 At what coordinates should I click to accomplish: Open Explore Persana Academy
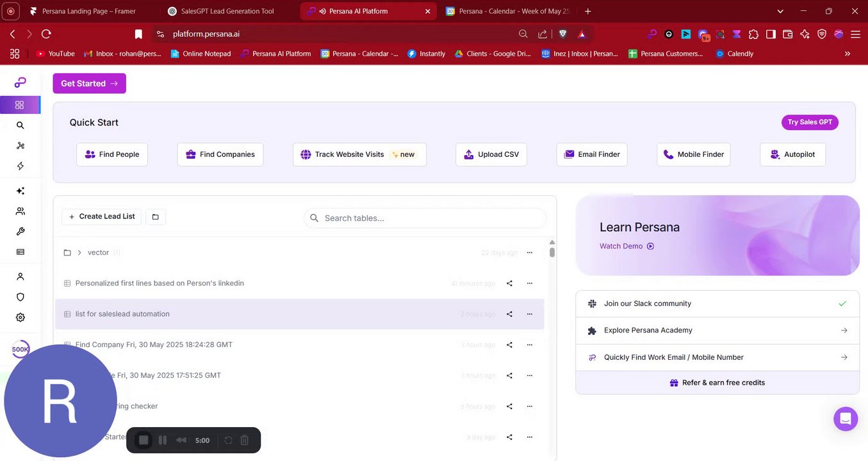(717, 330)
